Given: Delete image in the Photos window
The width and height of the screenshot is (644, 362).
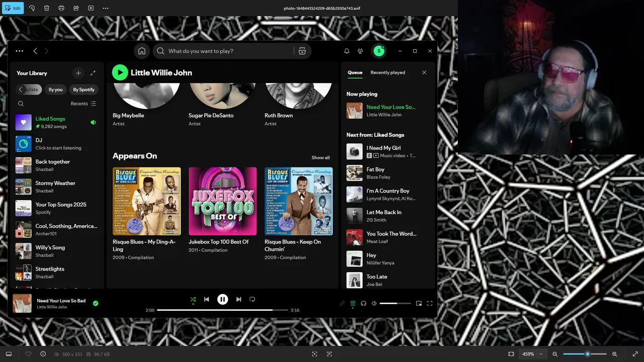Looking at the screenshot, I should (x=46, y=8).
